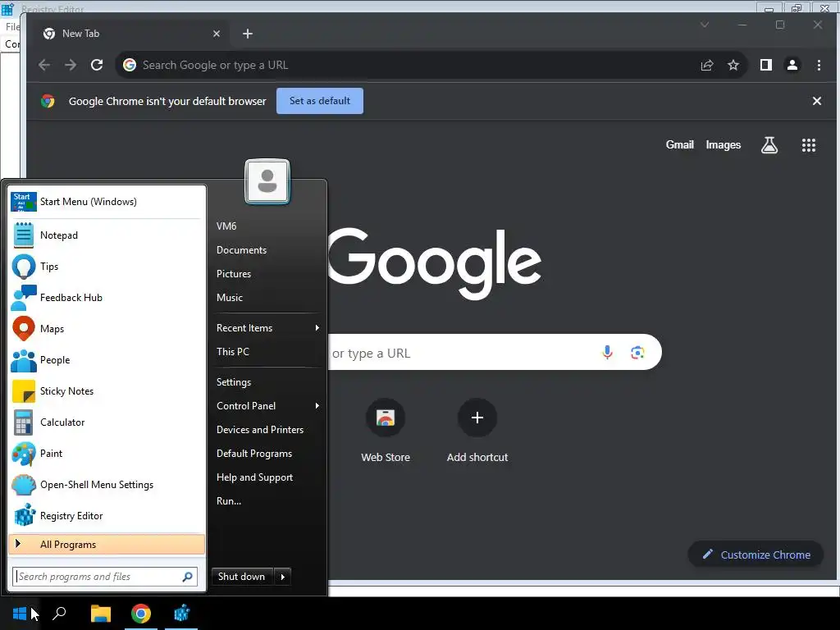Viewport: 840px width, 630px height.
Task: Open Feedback Hub entry
Action: [107, 297]
